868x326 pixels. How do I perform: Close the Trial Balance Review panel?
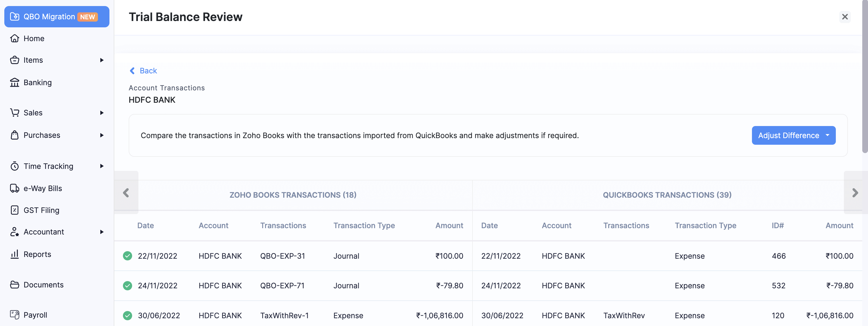[x=845, y=16]
